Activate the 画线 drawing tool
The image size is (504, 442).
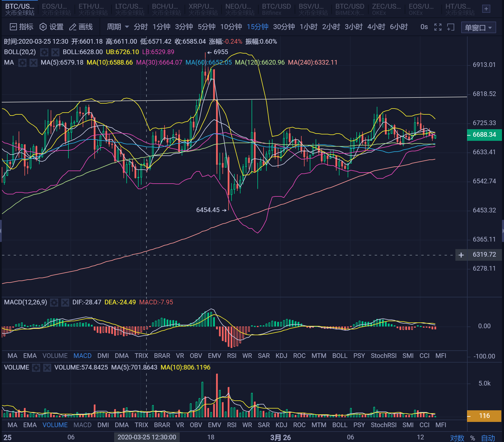[81, 27]
